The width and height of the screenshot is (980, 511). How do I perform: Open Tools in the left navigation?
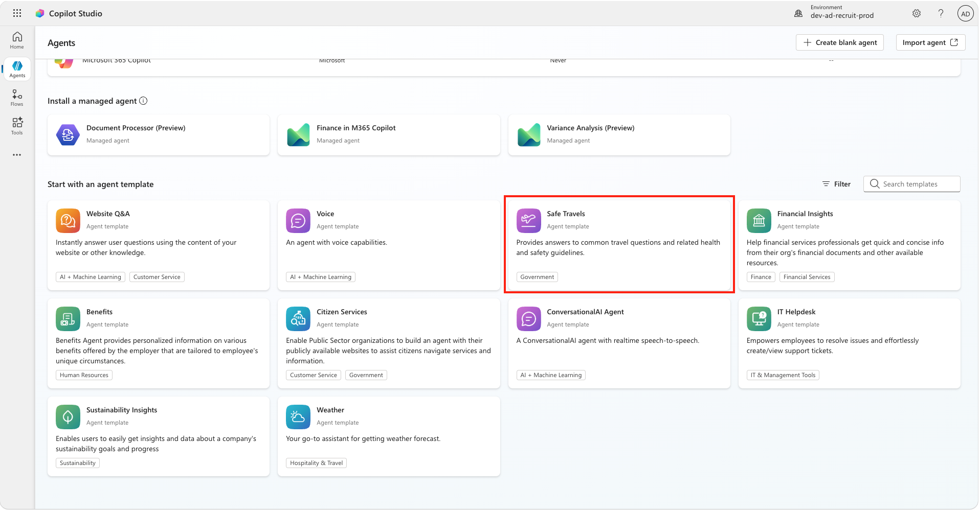point(17,126)
